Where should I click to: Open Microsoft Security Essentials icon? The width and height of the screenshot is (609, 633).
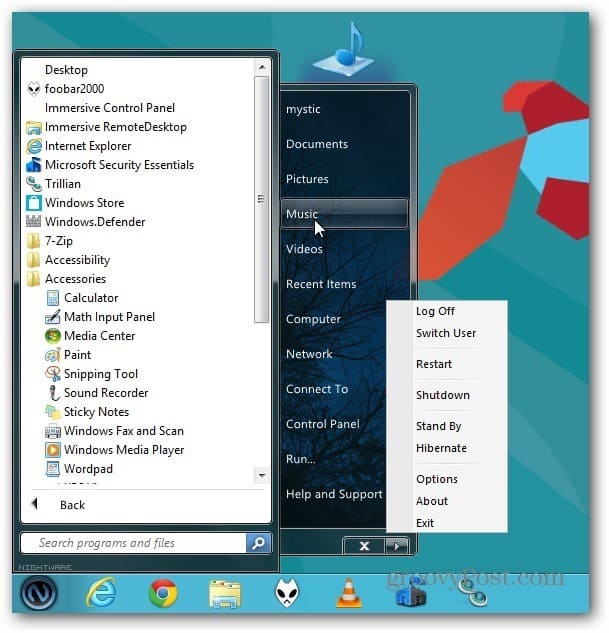coord(34,165)
